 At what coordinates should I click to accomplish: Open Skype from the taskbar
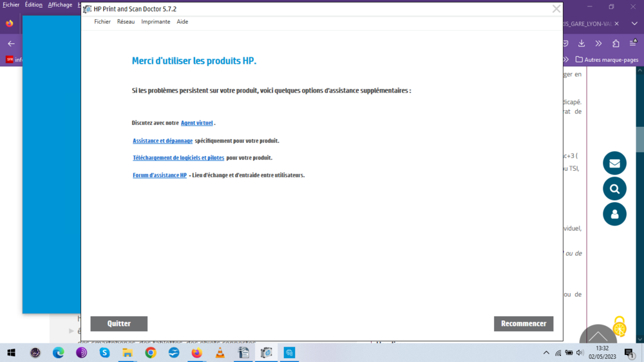tap(104, 353)
